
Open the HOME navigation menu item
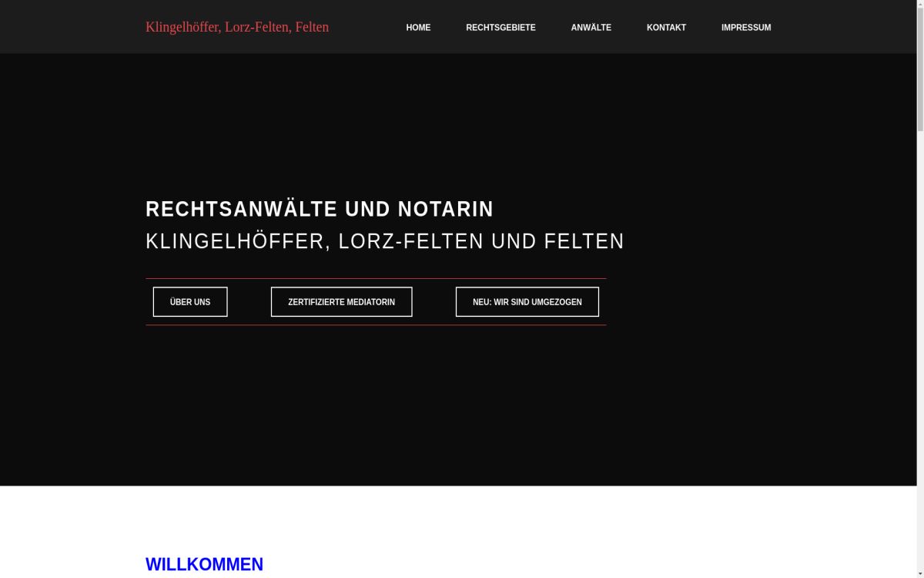[x=418, y=27]
